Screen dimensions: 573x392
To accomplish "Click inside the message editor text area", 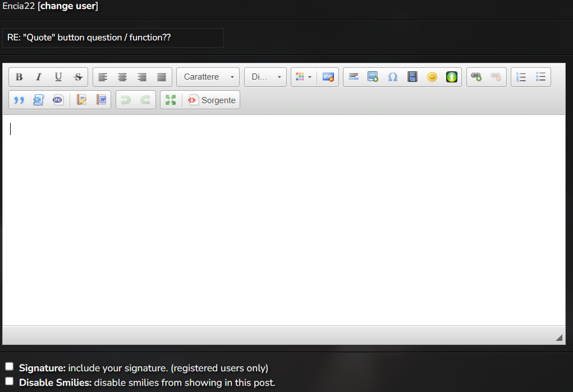I will (284, 220).
